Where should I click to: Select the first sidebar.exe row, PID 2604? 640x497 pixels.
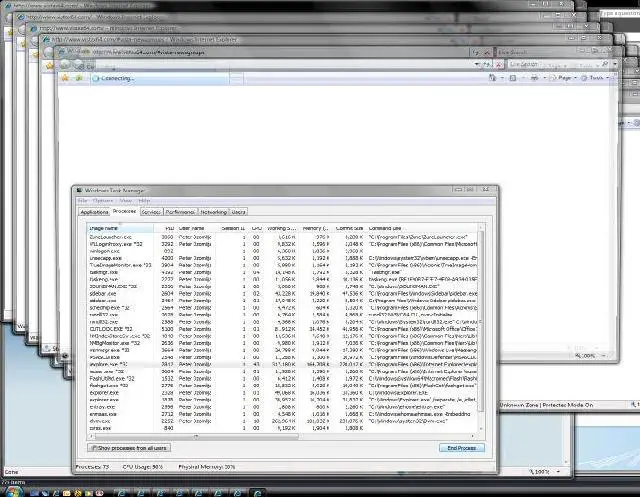[x=282, y=293]
